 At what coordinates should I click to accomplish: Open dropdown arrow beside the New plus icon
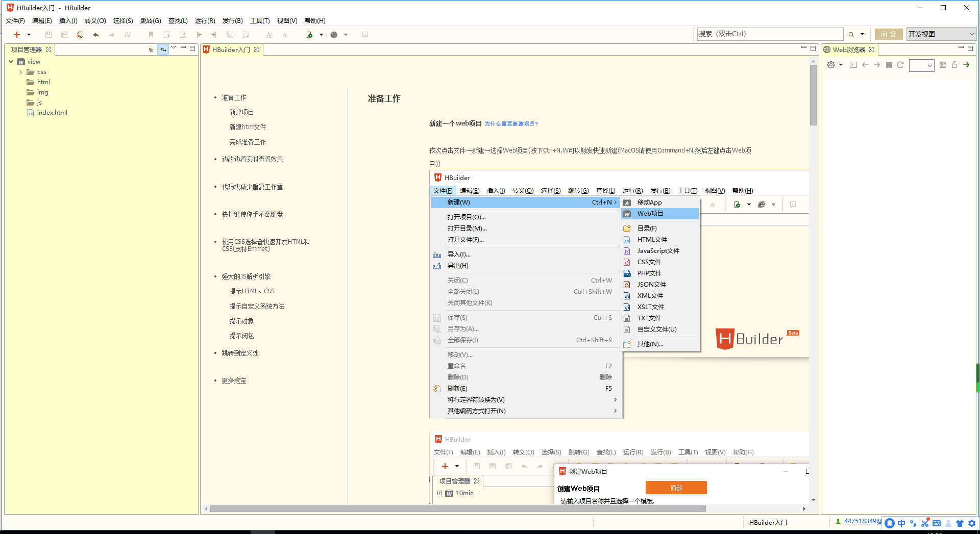pyautogui.click(x=29, y=35)
